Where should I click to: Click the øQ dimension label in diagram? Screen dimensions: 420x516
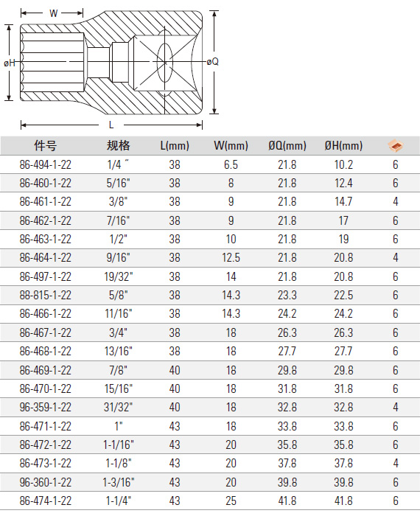(x=212, y=61)
